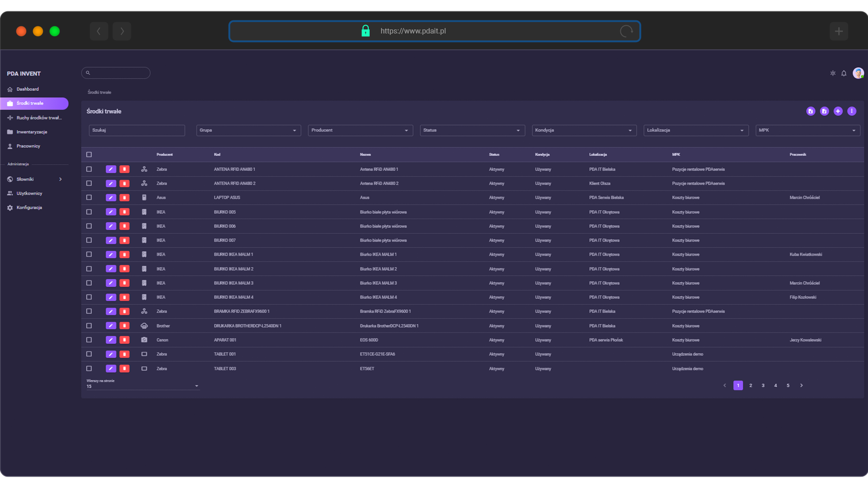Check the select-all header checkbox

pos(89,155)
